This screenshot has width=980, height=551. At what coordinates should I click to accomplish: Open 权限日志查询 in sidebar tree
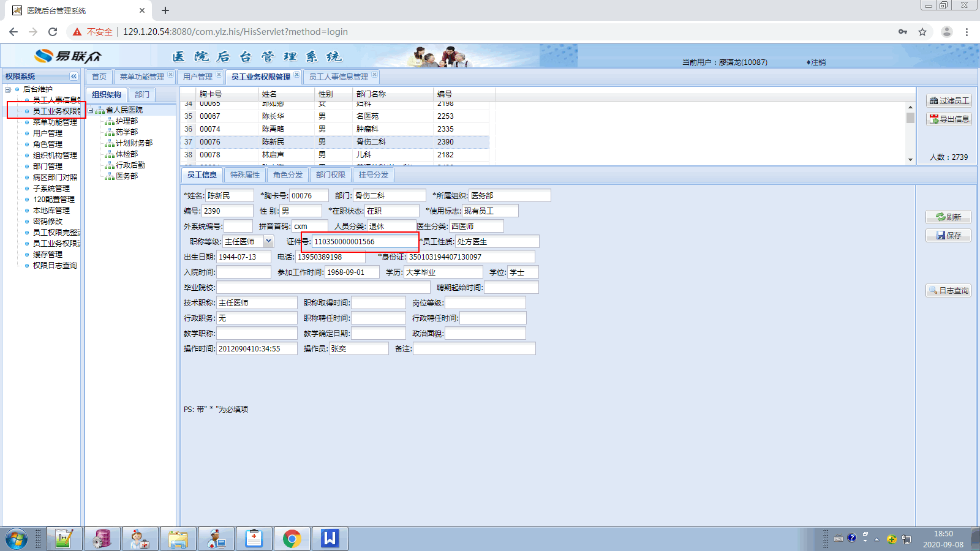(55, 266)
